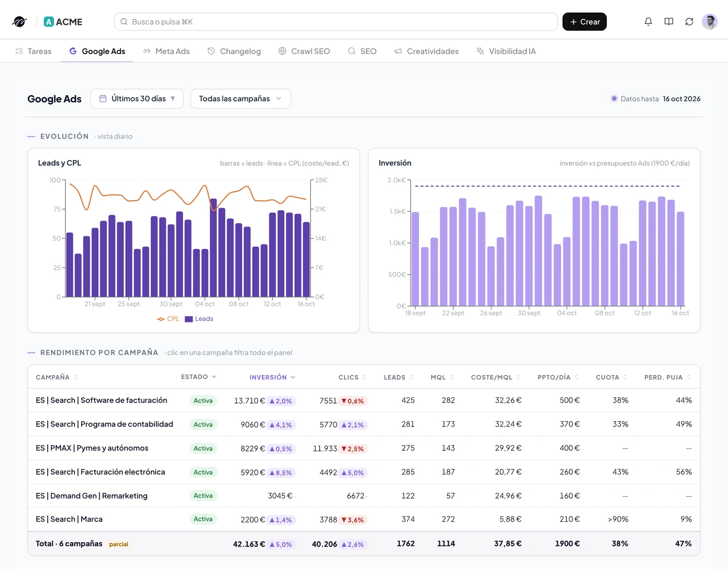Click ES | Demand Gen | Remarketing row

(364, 496)
